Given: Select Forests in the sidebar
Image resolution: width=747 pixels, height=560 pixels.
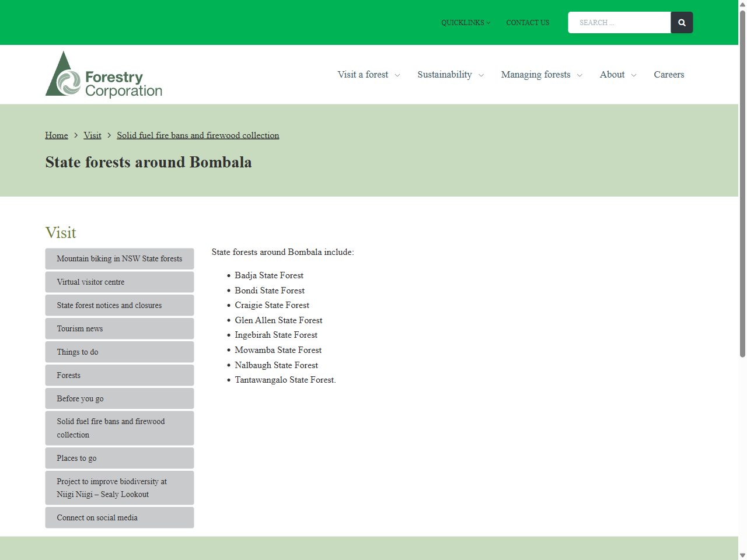Looking at the screenshot, I should (x=120, y=376).
